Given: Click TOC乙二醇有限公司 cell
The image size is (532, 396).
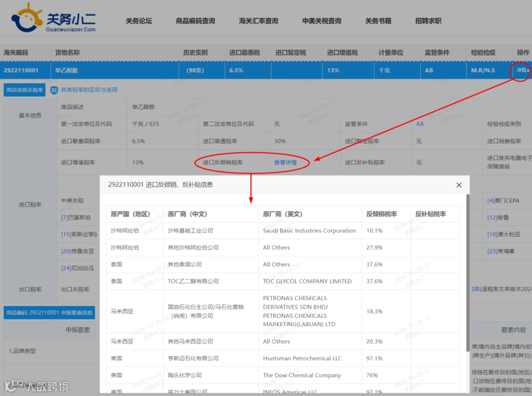Looking at the screenshot, I should 193,281.
